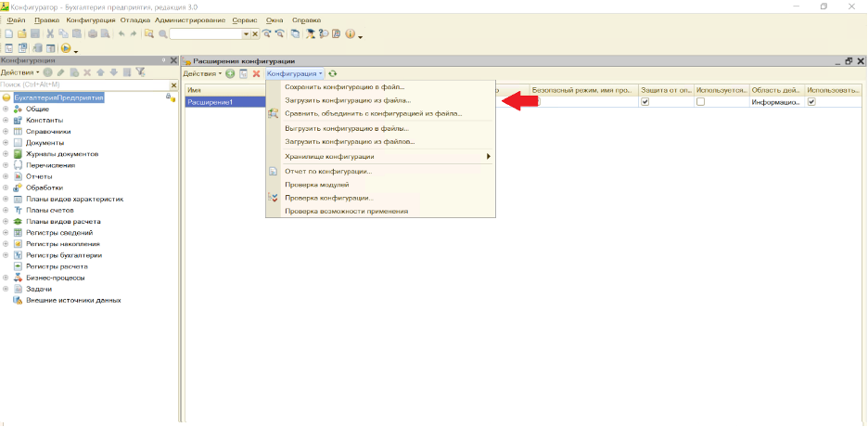Click the Paste clipboard icon

tap(77, 33)
